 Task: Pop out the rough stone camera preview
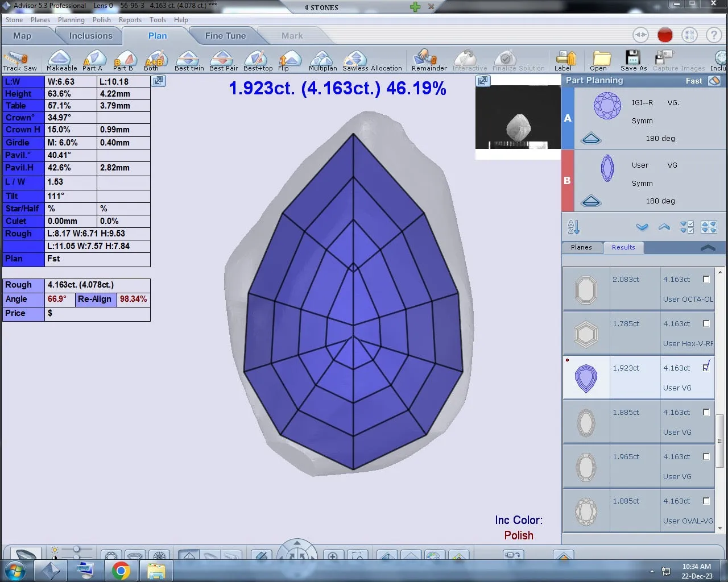point(483,81)
